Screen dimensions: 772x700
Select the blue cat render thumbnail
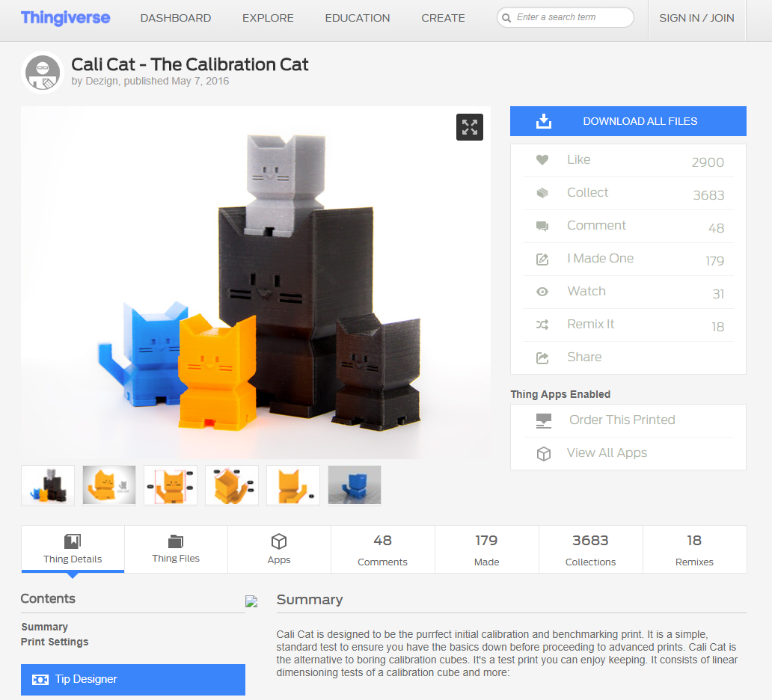(355, 485)
